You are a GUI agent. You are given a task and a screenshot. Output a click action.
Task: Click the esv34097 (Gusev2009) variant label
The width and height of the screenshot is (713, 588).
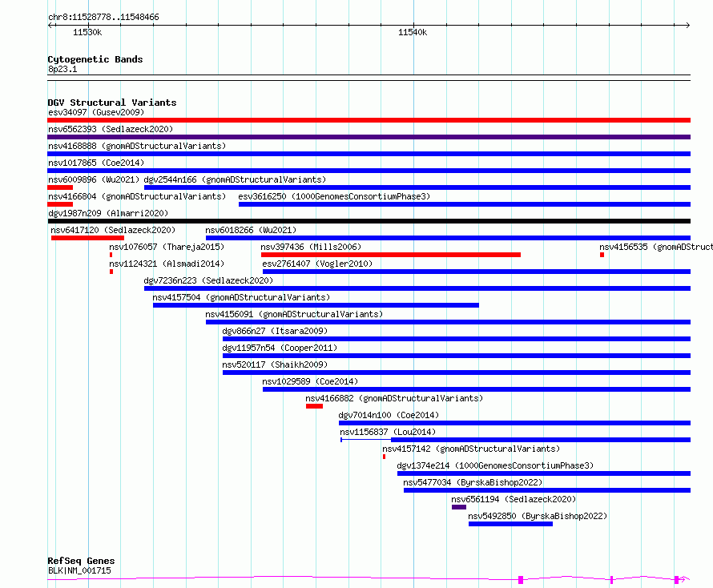coord(96,112)
